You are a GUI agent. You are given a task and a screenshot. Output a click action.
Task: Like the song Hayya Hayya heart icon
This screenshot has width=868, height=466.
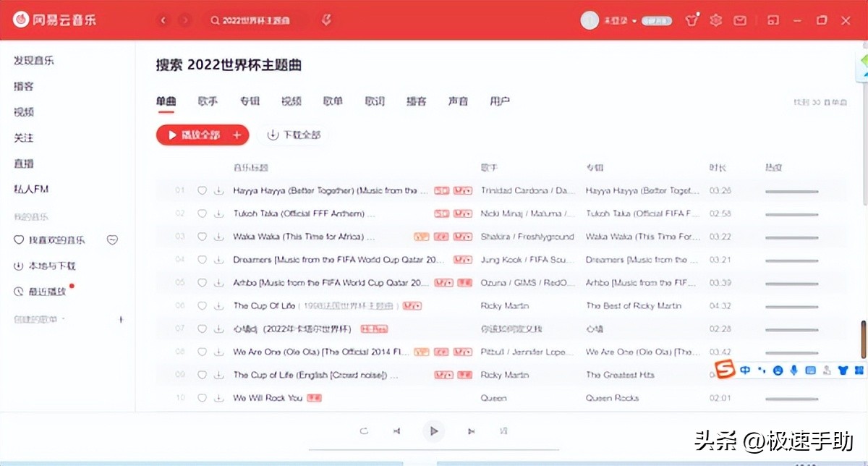[202, 190]
